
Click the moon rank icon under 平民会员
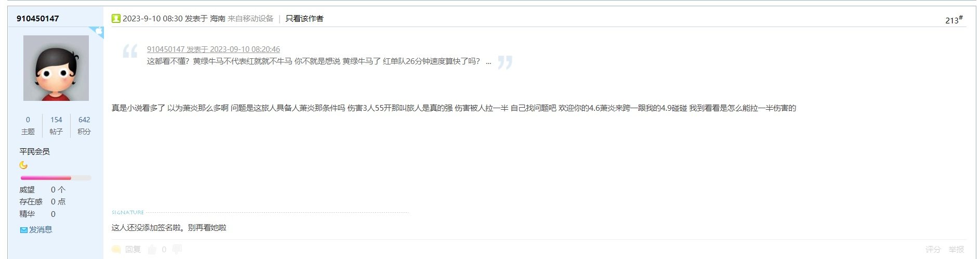tap(23, 165)
